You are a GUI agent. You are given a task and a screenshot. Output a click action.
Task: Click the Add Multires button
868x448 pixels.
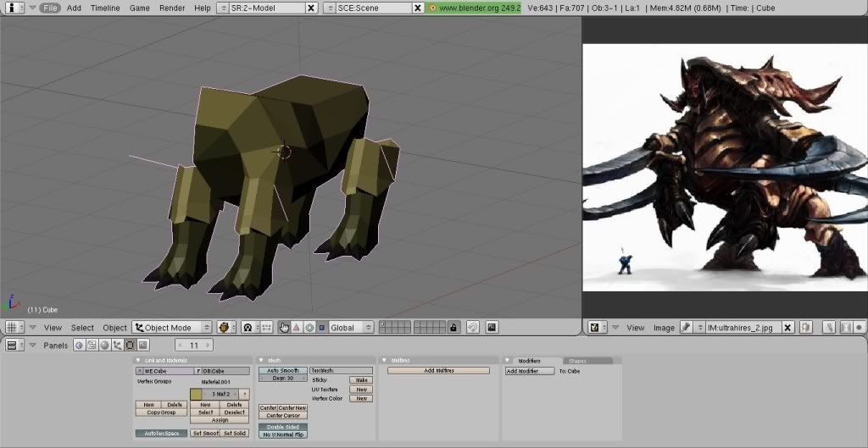[438, 371]
